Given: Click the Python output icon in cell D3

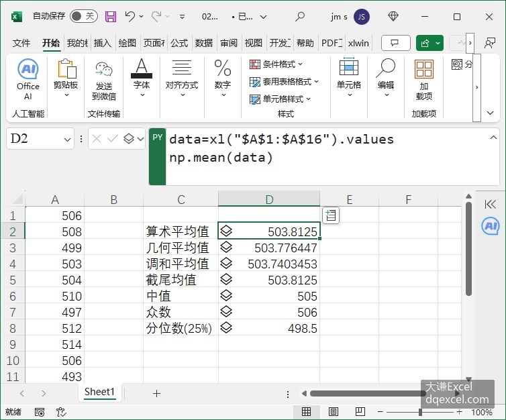Looking at the screenshot, I should (x=226, y=247).
